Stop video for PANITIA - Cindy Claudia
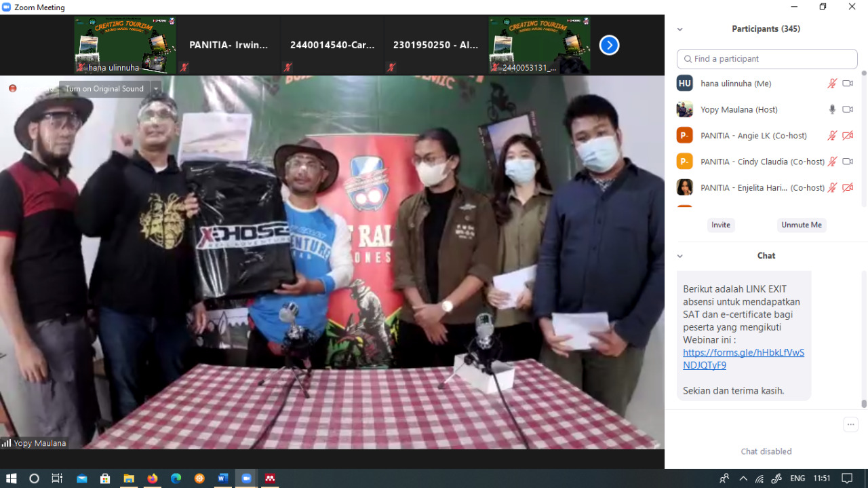The image size is (868, 488). [x=848, y=162]
